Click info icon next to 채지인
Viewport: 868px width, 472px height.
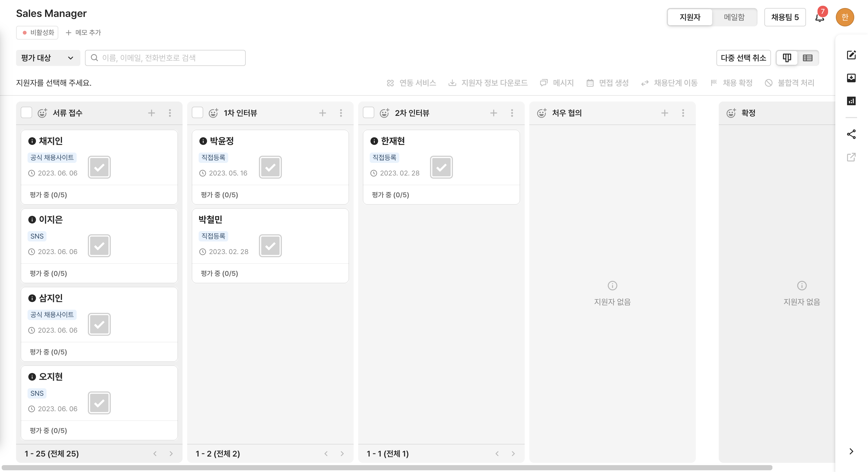pos(32,141)
